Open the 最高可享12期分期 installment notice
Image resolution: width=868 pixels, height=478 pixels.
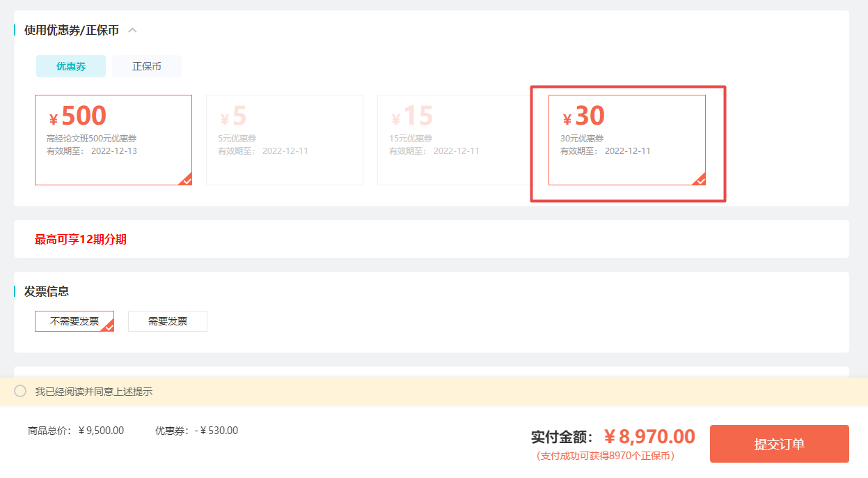coord(79,238)
